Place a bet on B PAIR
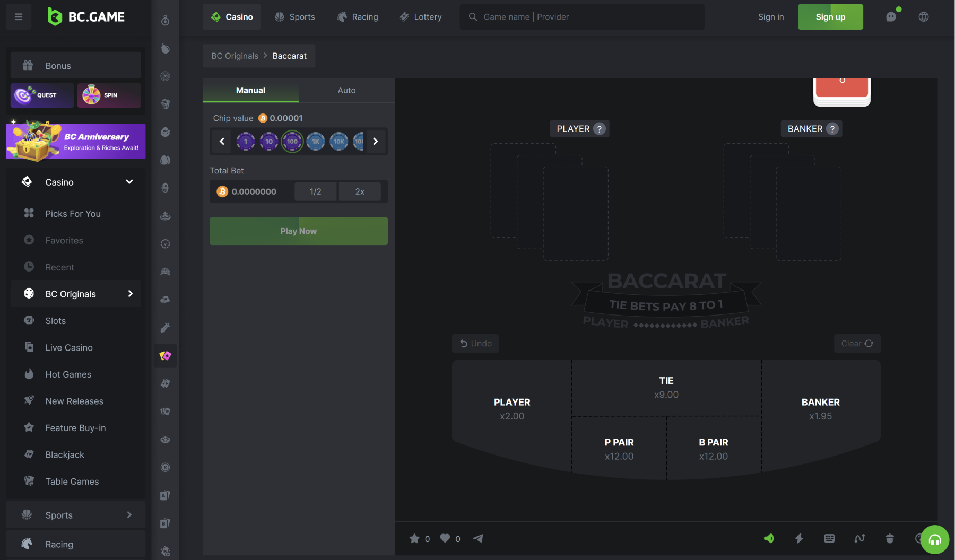 714,449
